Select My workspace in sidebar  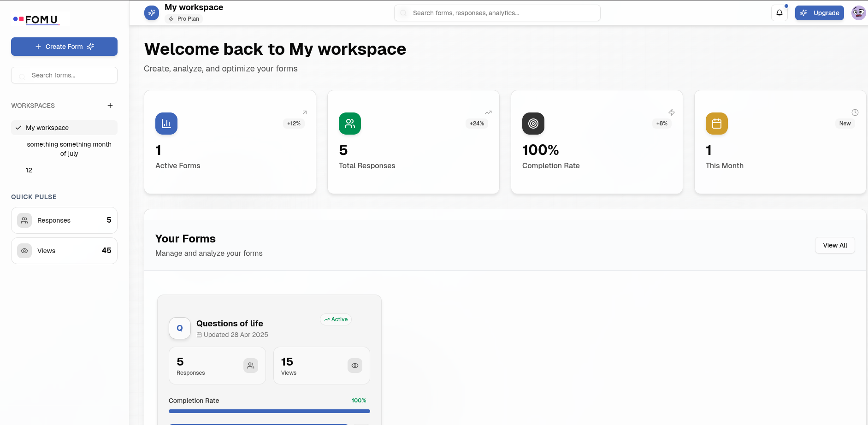pyautogui.click(x=64, y=128)
